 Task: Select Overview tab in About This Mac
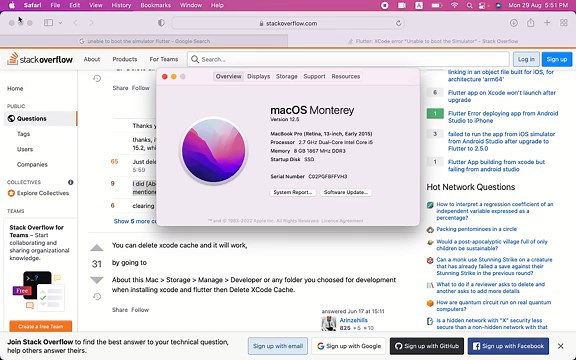(x=228, y=76)
